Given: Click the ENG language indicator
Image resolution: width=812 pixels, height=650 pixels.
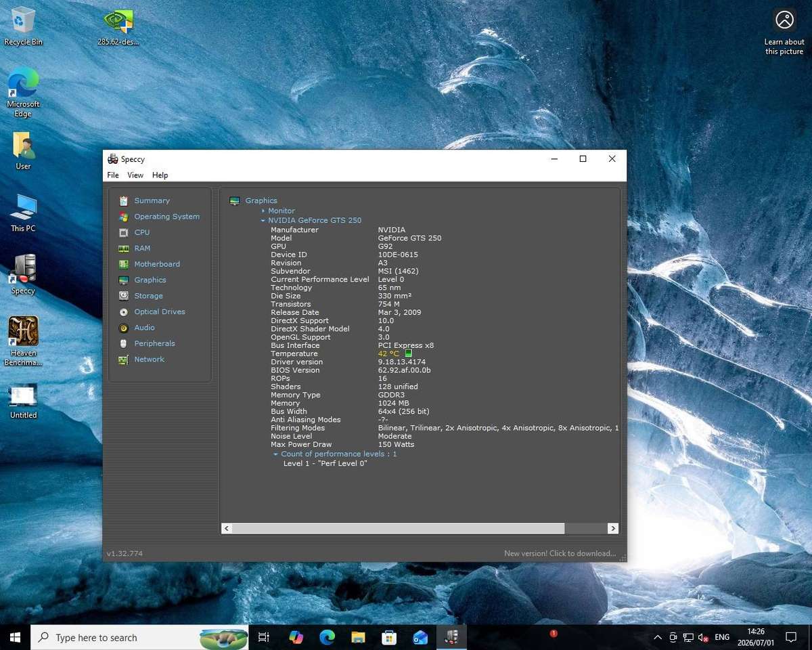Looking at the screenshot, I should click(x=722, y=637).
